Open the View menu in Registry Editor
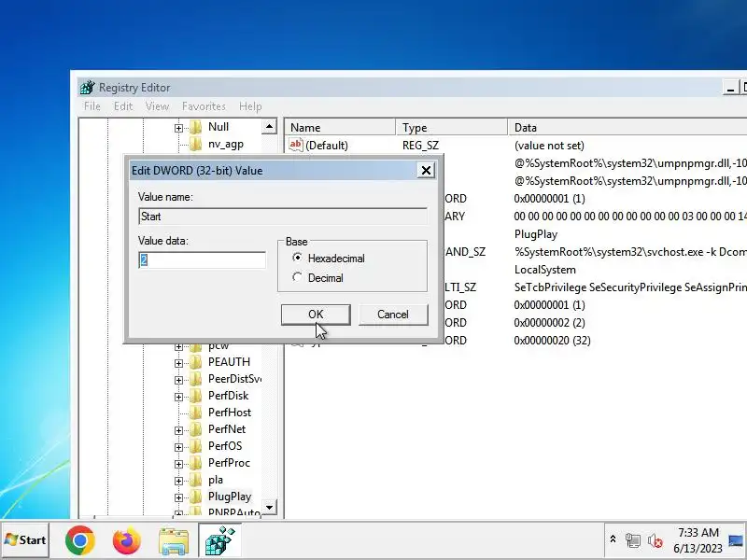The height and width of the screenshot is (560, 747). [157, 106]
